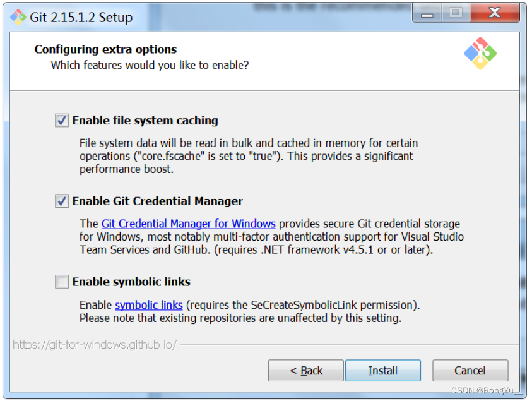The height and width of the screenshot is (401, 532).
Task: Click 'Which features would you like to enable?' text
Action: click(150, 65)
